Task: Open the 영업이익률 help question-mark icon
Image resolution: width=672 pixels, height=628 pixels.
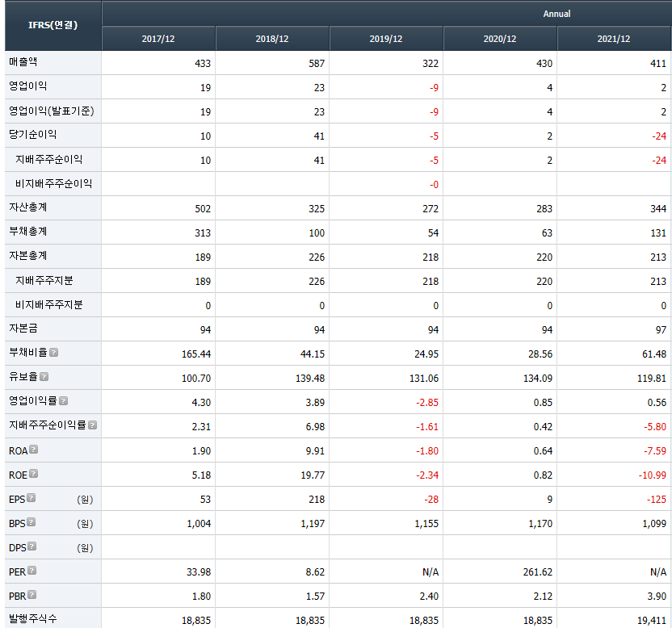Action: [x=64, y=401]
